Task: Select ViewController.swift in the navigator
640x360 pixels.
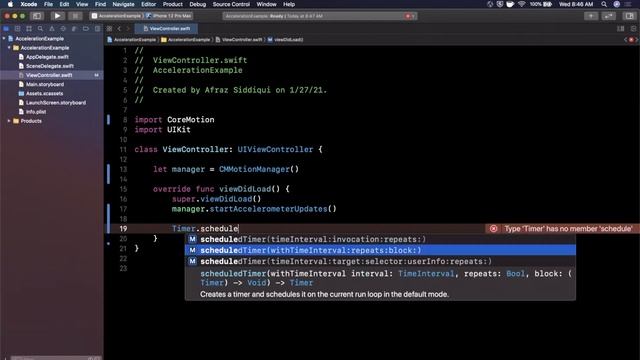Action: coord(51,75)
